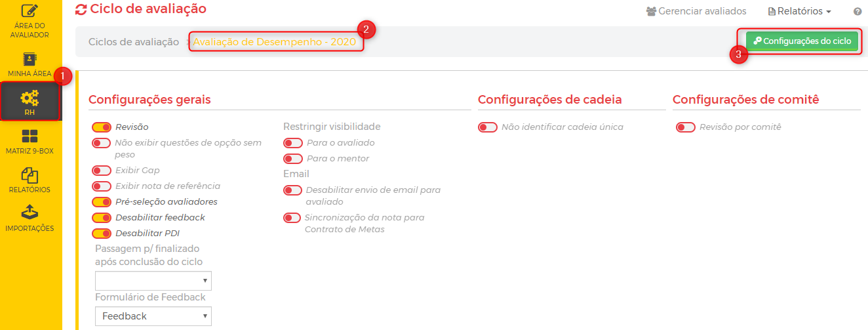Open the Matriz 9-Box icon

pyautogui.click(x=30, y=136)
